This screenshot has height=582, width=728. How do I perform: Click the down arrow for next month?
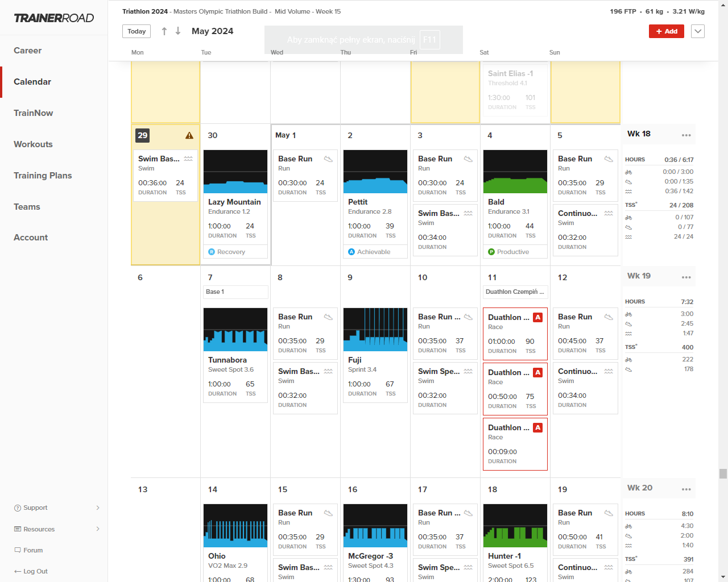click(178, 31)
